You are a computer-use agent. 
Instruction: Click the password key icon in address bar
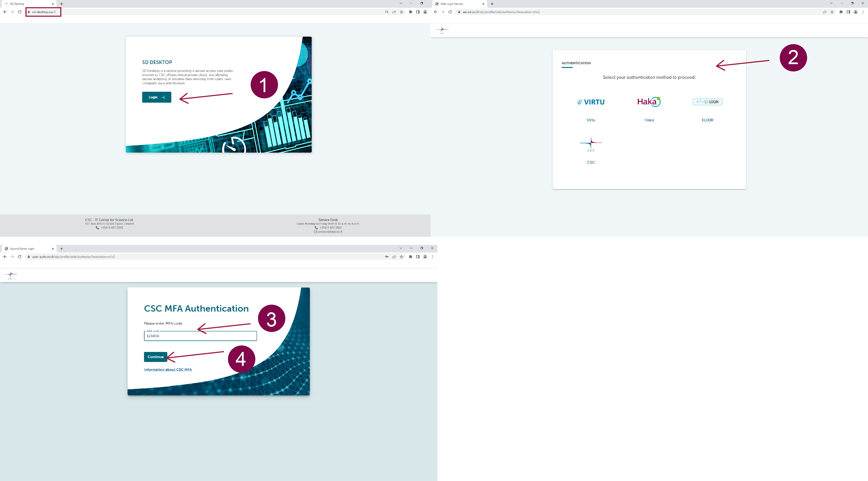point(387,257)
